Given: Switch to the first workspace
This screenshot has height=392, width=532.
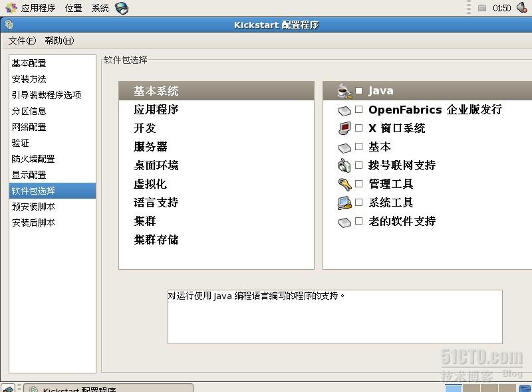Looking at the screenshot, I should coord(454,388).
